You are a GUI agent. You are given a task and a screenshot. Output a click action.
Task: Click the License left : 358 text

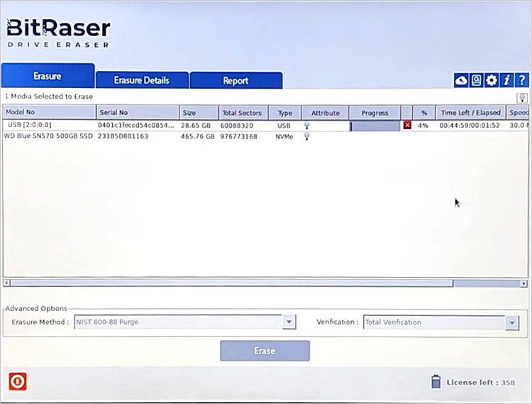tap(481, 383)
